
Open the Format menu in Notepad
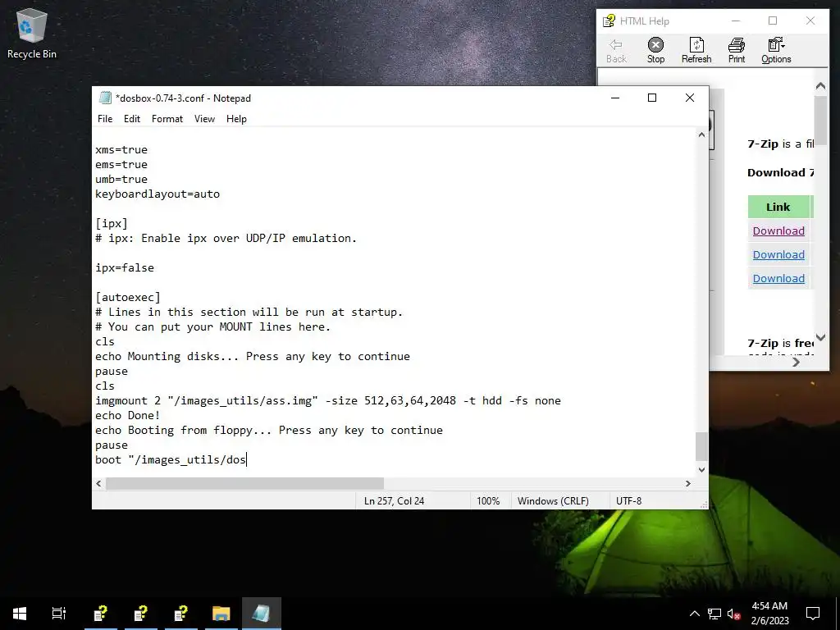pos(167,119)
